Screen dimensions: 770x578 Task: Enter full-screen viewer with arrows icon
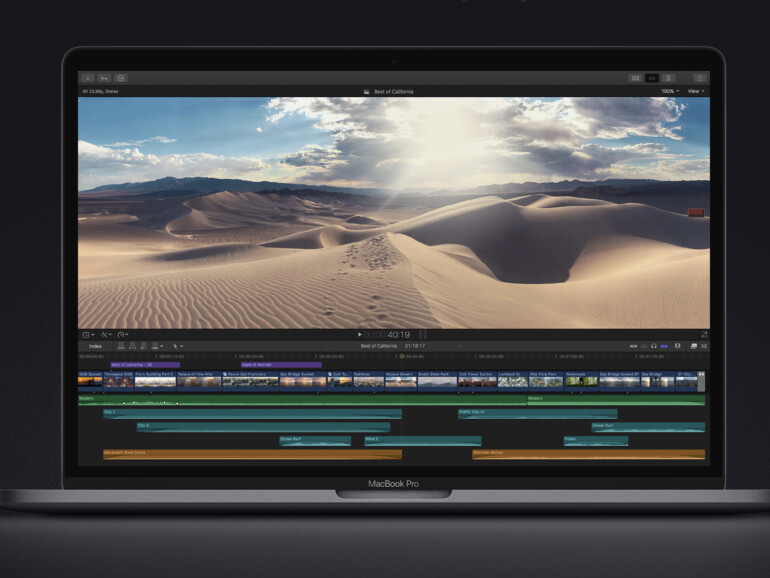click(x=704, y=335)
